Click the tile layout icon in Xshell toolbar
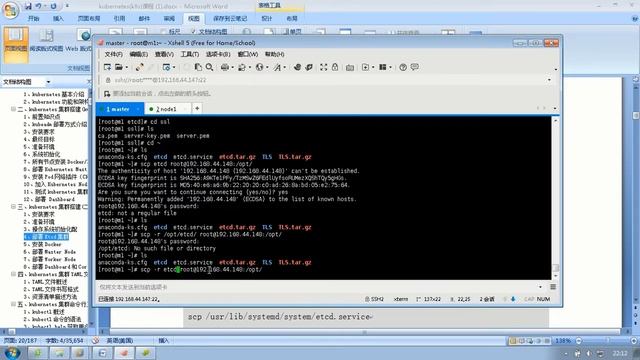The height and width of the screenshot is (360, 640). click(x=382, y=67)
